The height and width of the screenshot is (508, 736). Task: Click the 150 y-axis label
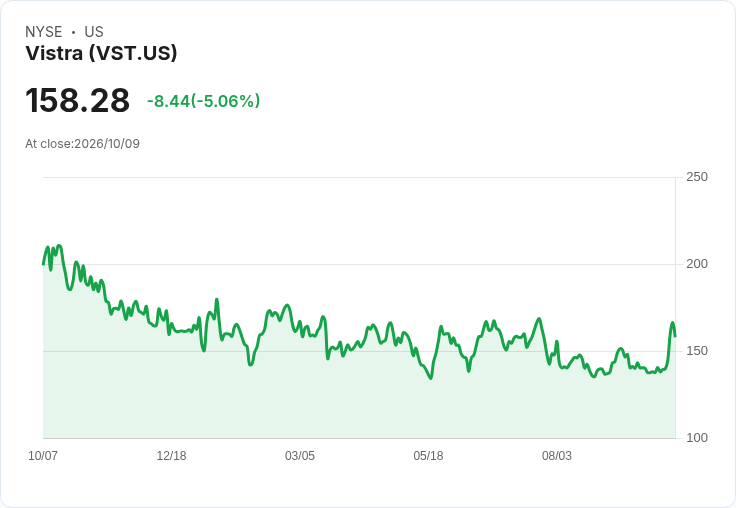tap(697, 351)
